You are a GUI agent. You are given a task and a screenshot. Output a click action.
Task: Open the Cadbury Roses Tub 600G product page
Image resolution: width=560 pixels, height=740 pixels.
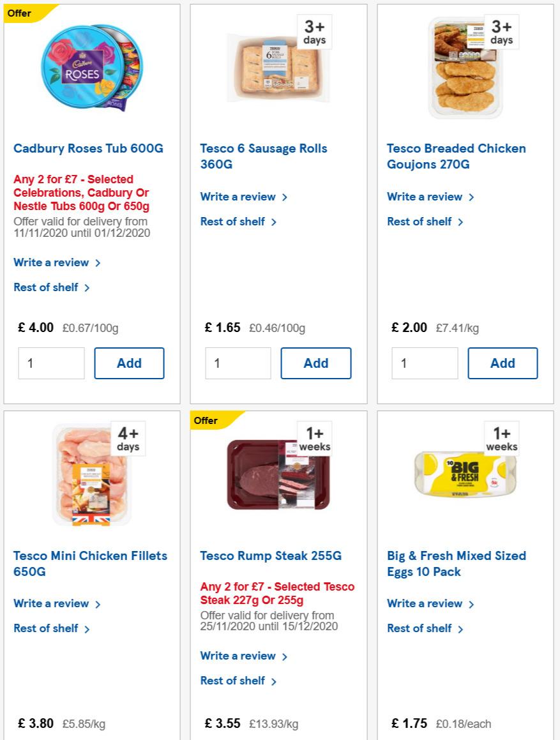click(x=88, y=148)
